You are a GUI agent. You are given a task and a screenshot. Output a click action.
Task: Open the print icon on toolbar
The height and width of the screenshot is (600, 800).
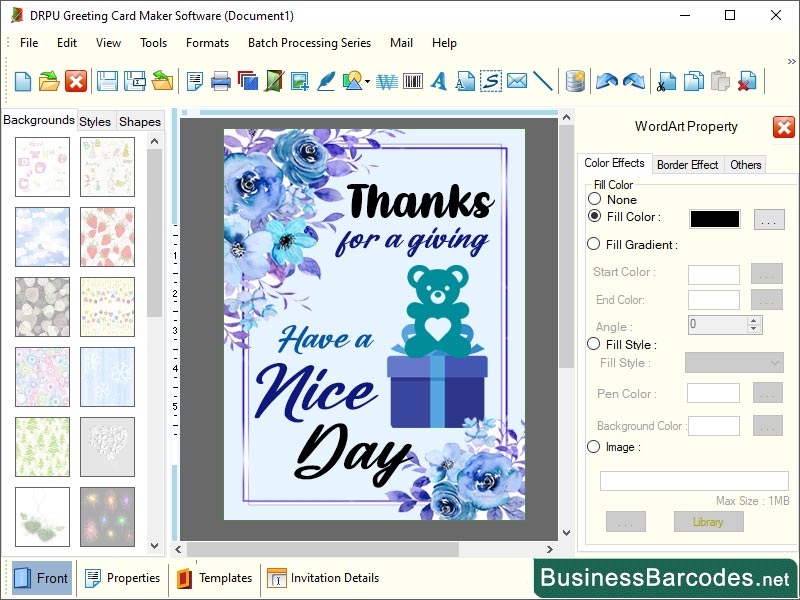219,81
